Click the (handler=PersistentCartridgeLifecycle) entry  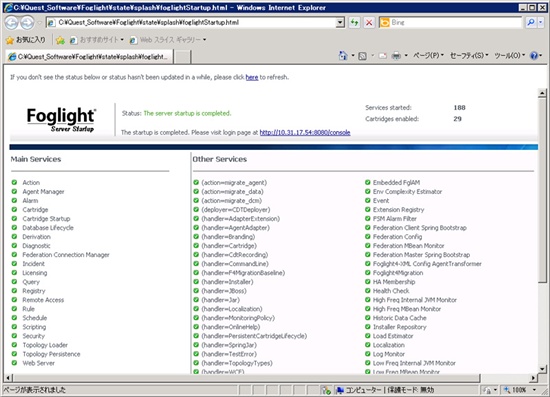pos(254,336)
